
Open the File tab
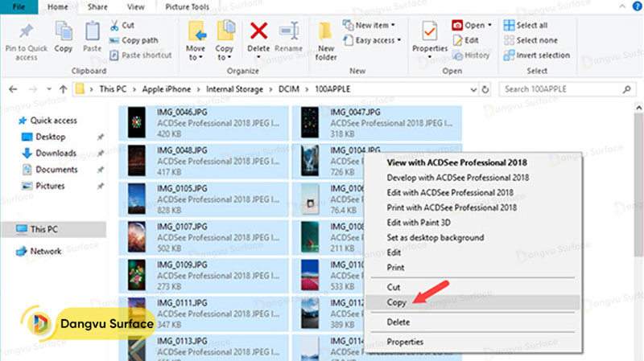coord(19,7)
